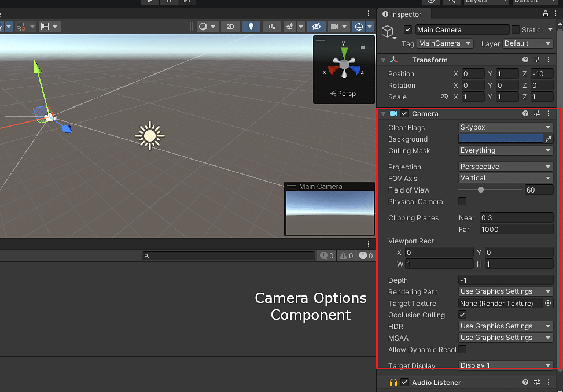
Task: Open Console panel three-dot menu
Action: tap(369, 244)
